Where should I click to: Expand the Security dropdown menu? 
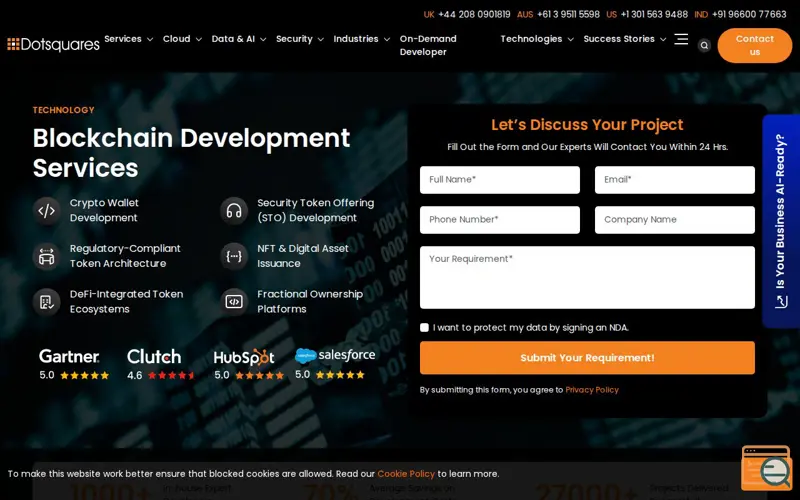pyautogui.click(x=299, y=39)
